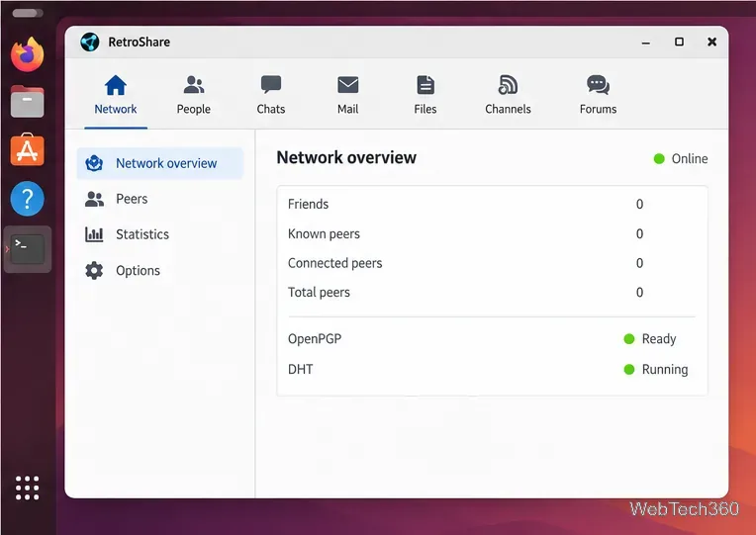
Task: Click the Total peers row label
Action: (x=319, y=293)
